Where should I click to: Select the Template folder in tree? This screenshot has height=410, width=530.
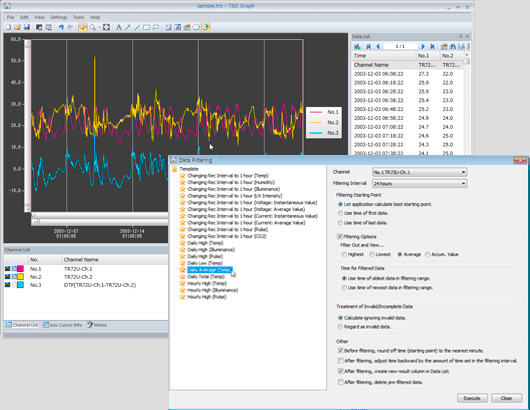[185, 169]
